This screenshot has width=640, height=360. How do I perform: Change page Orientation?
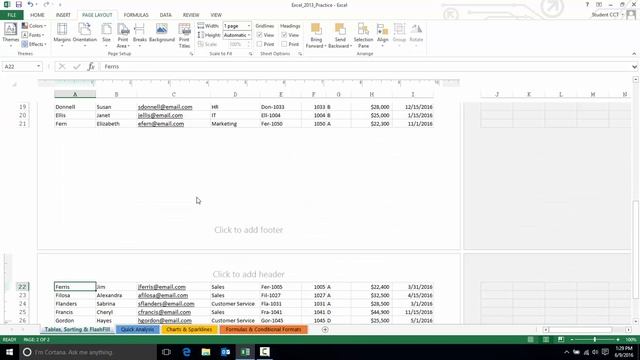click(85, 35)
